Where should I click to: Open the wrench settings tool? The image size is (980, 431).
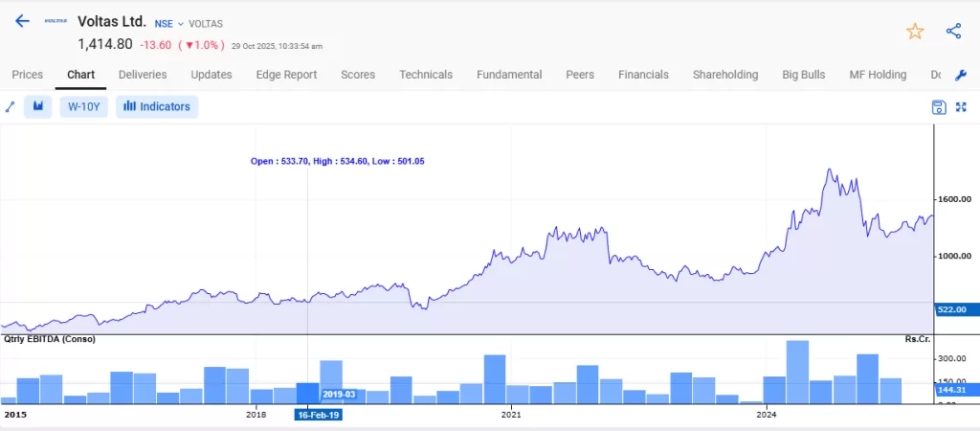(x=961, y=75)
